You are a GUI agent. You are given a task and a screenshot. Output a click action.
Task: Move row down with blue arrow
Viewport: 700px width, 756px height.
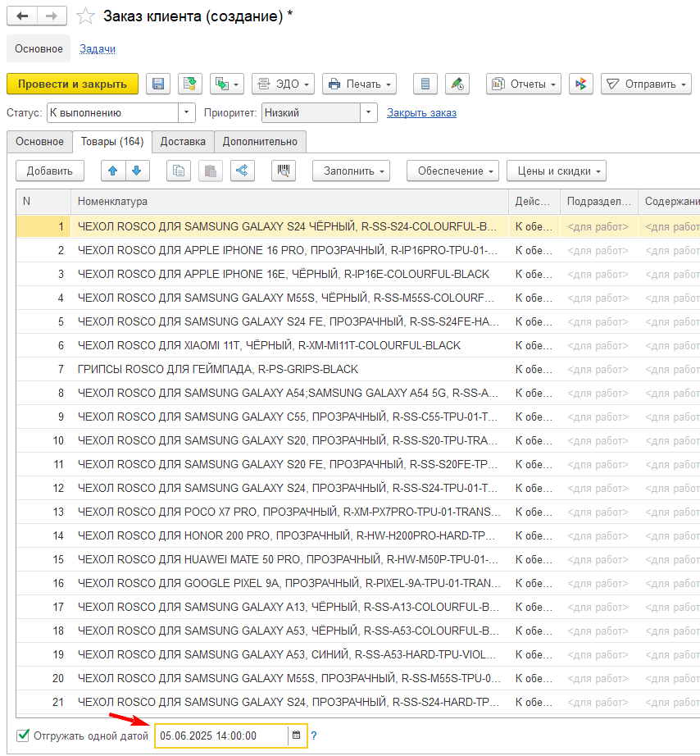[137, 171]
